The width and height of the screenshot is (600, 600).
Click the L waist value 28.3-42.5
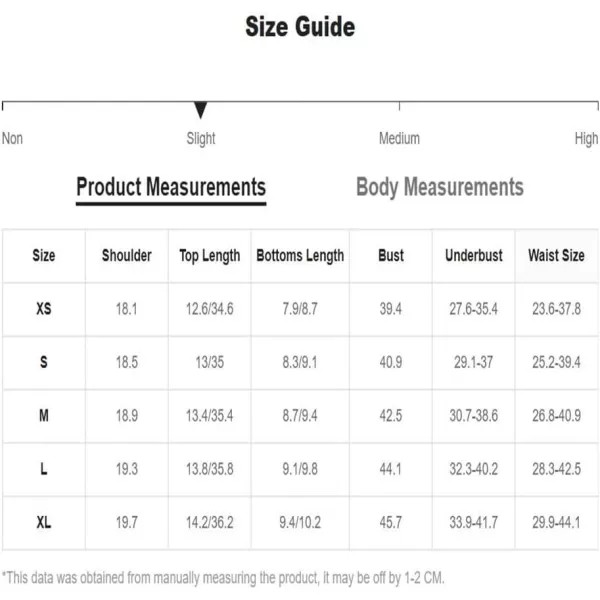tap(556, 469)
